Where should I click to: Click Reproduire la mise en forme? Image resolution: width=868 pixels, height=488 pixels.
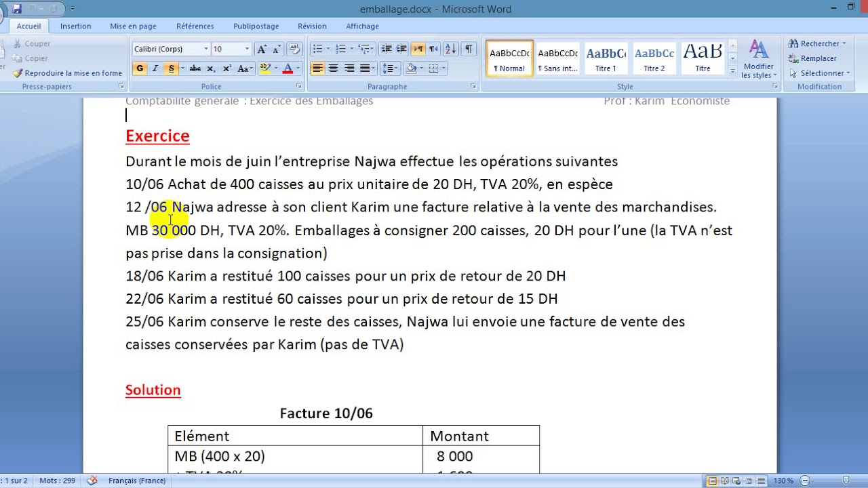[68, 73]
